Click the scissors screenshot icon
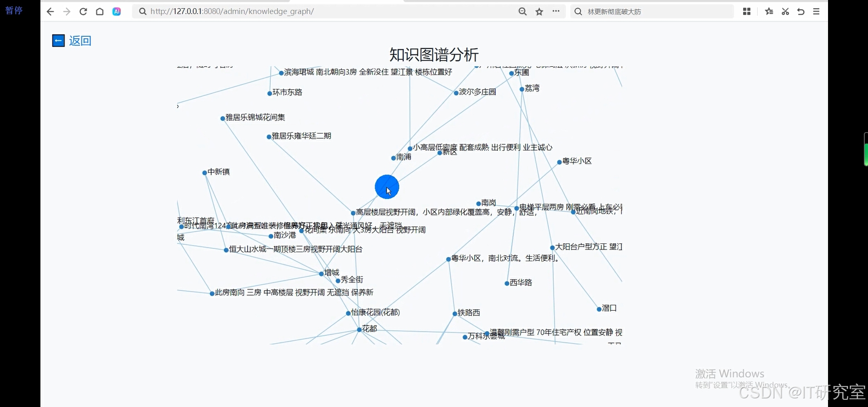Screen dimensions: 868x407 [x=785, y=12]
